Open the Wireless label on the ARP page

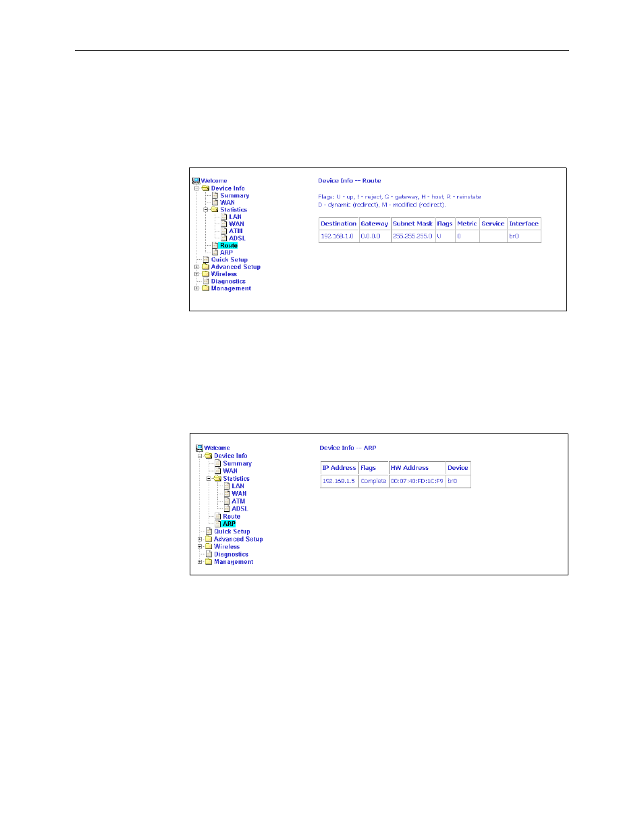[227, 547]
